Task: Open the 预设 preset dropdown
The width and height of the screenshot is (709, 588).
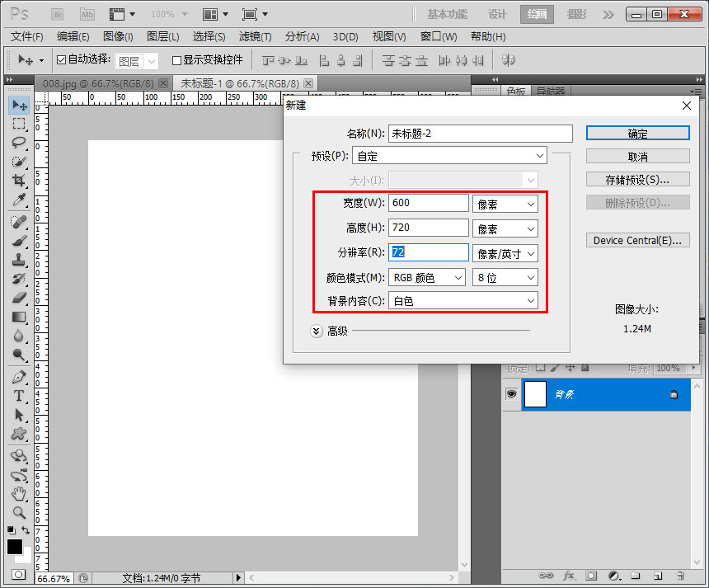Action: coord(449,156)
